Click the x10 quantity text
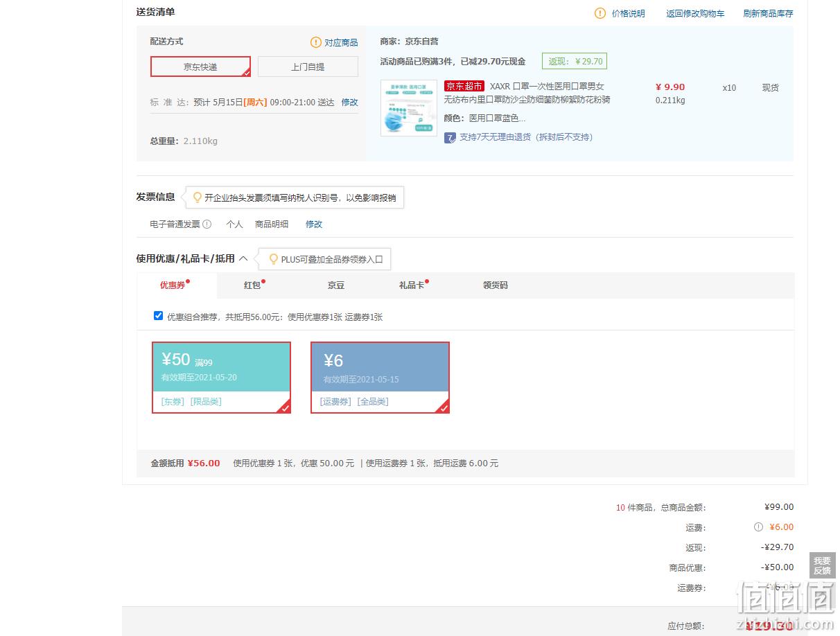Image resolution: width=840 pixels, height=636 pixels. pyautogui.click(x=729, y=88)
